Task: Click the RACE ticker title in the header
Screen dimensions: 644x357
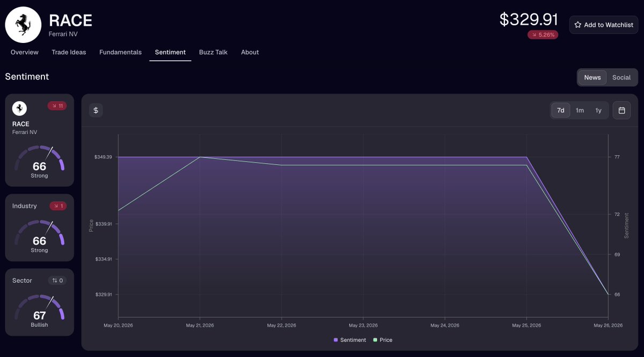Action: tap(70, 20)
